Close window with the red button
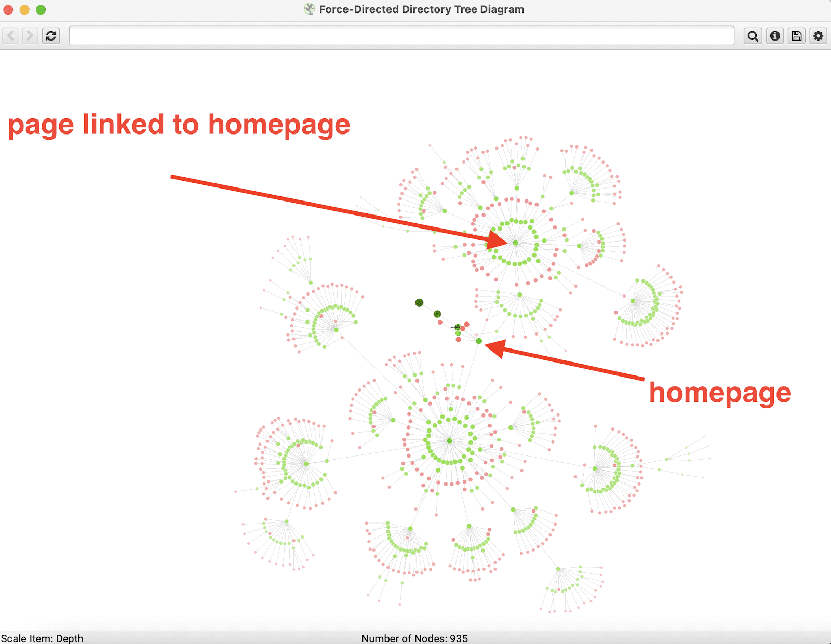Image resolution: width=831 pixels, height=644 pixels. [x=8, y=9]
